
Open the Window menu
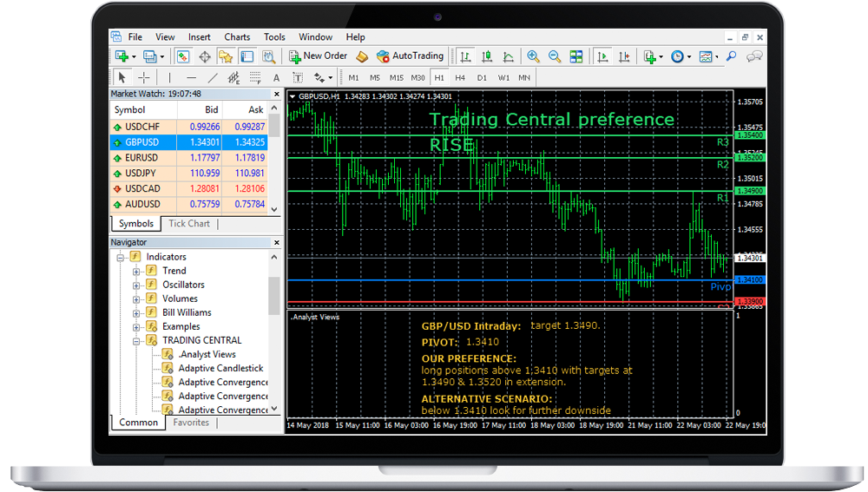click(316, 37)
